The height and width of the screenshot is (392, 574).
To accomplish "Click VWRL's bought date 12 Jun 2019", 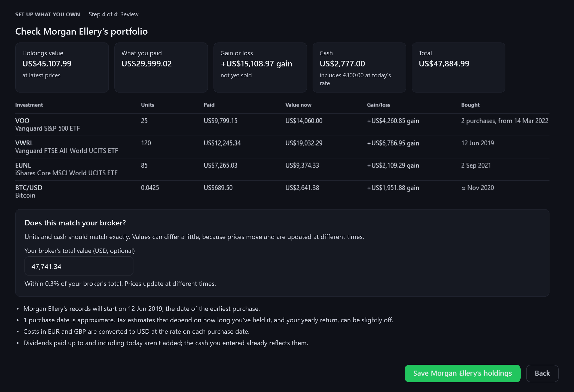I will (x=478, y=143).
